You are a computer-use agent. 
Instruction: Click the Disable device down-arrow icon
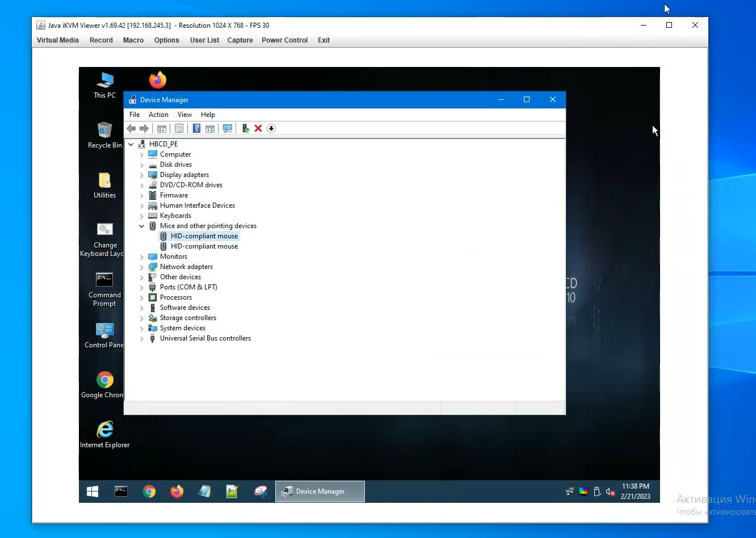click(x=271, y=129)
